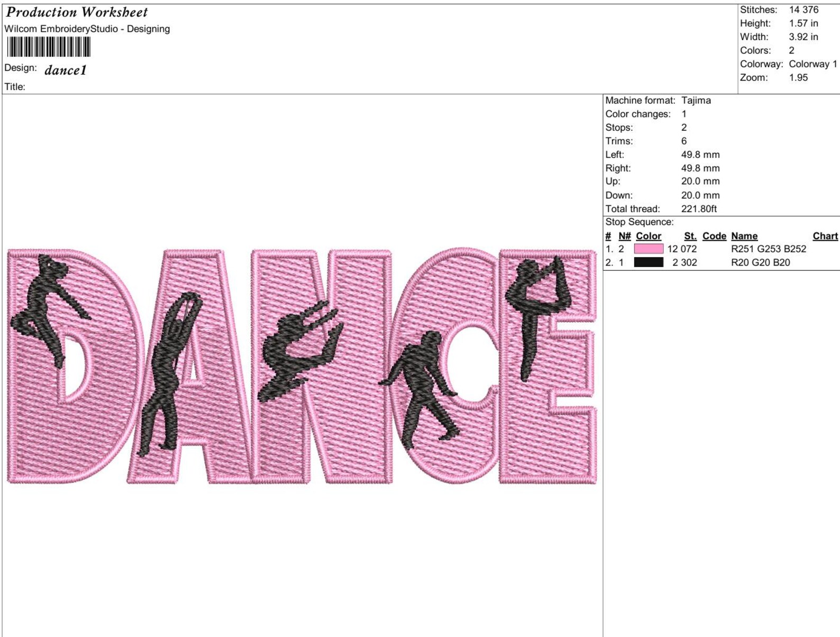Viewport: 840px width, 637px height.
Task: Click the 'Name' column header
Action: tap(744, 236)
